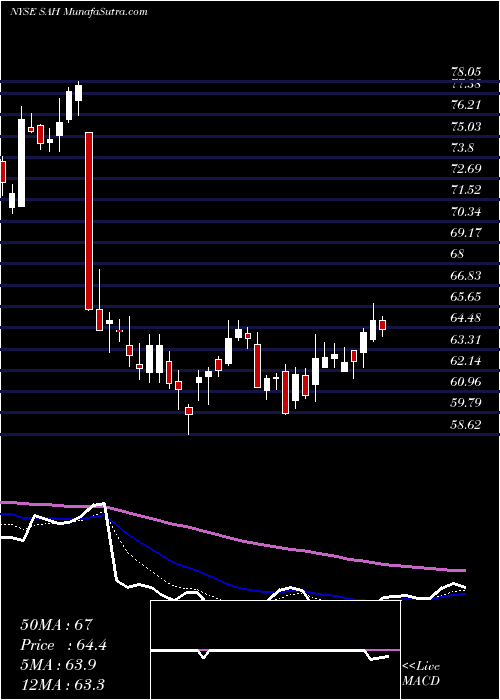
Task: Click the Live MACD label
Action: tap(421, 674)
